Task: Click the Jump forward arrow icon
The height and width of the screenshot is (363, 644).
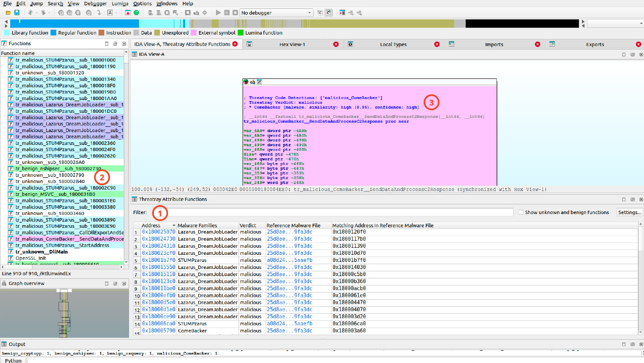Action: 43,13
